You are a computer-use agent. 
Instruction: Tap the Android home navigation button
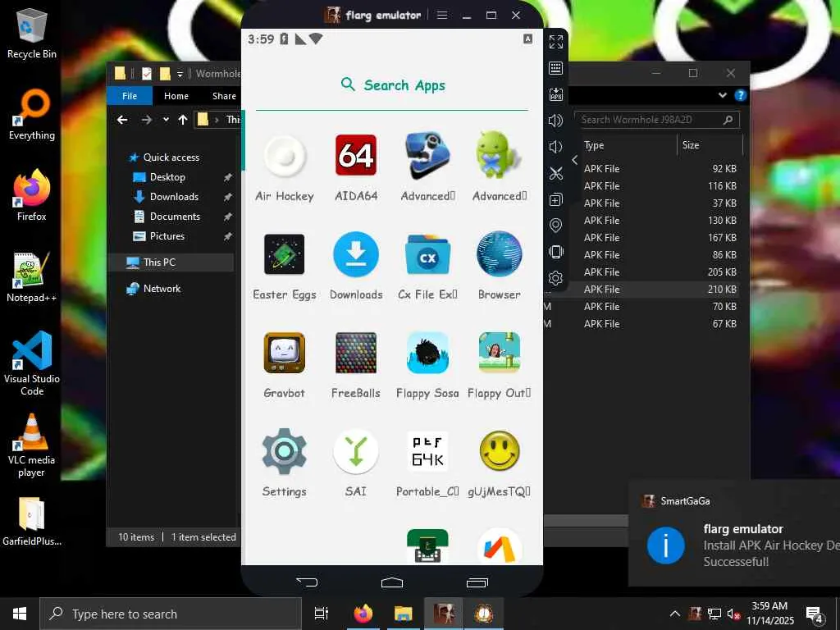click(x=392, y=582)
